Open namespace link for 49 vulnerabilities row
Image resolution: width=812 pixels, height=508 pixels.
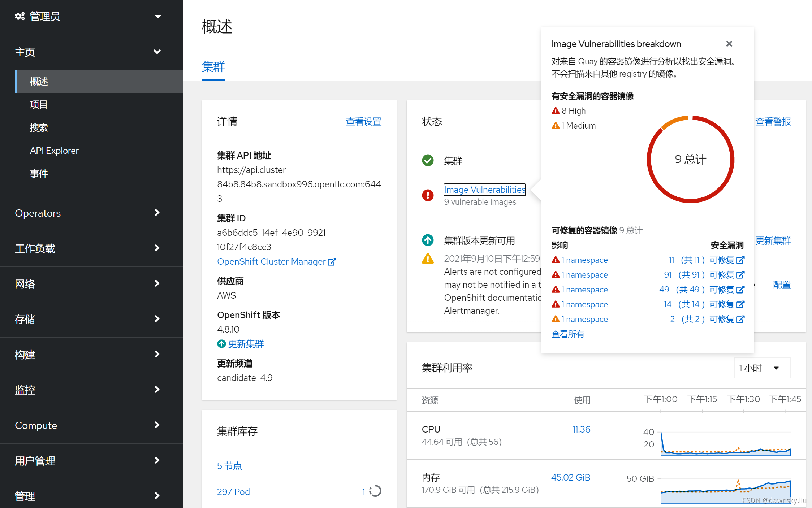(584, 290)
